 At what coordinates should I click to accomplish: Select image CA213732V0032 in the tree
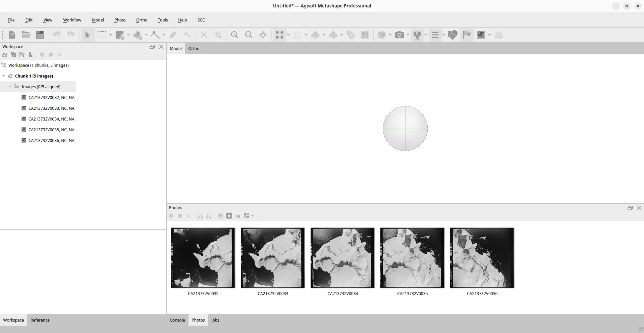point(51,98)
